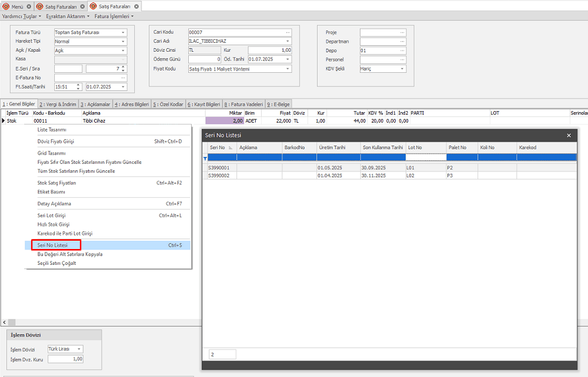Click the filter funnel icon in Seri No Listesi
This screenshot has height=377, width=588.
(205, 158)
